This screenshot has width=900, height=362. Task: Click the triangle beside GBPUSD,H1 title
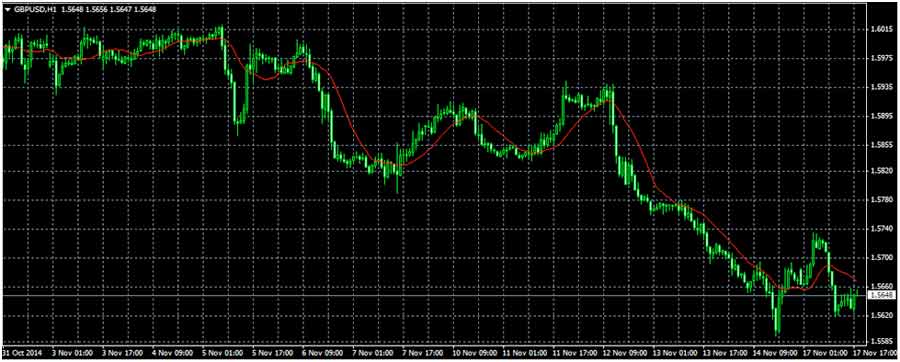7,9
